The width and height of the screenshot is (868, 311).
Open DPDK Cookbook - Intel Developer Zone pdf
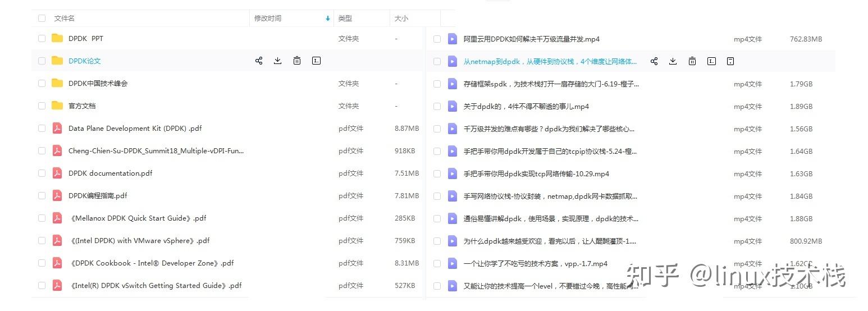[151, 263]
